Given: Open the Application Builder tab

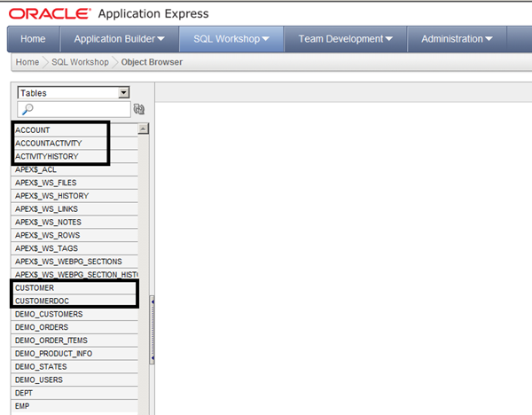Looking at the screenshot, I should pyautogui.click(x=120, y=39).
